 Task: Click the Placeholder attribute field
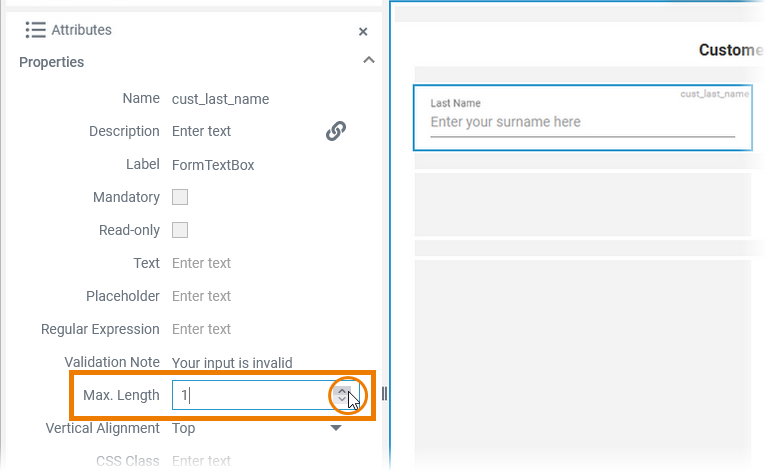point(250,296)
